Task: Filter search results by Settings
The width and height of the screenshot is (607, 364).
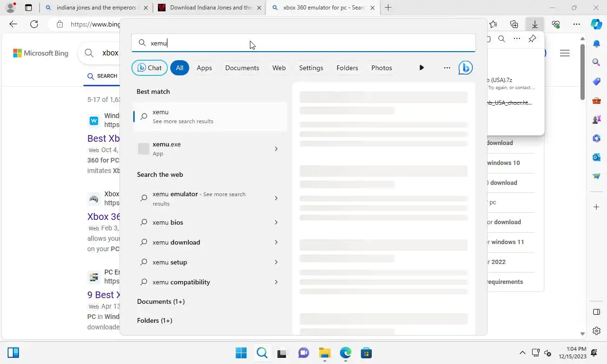Action: click(x=311, y=68)
